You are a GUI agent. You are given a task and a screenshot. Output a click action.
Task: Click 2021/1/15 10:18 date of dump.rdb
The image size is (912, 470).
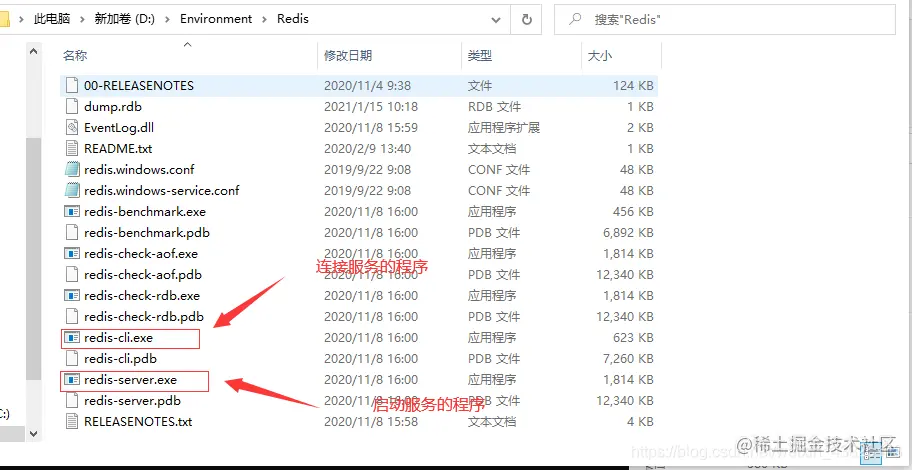pos(370,106)
